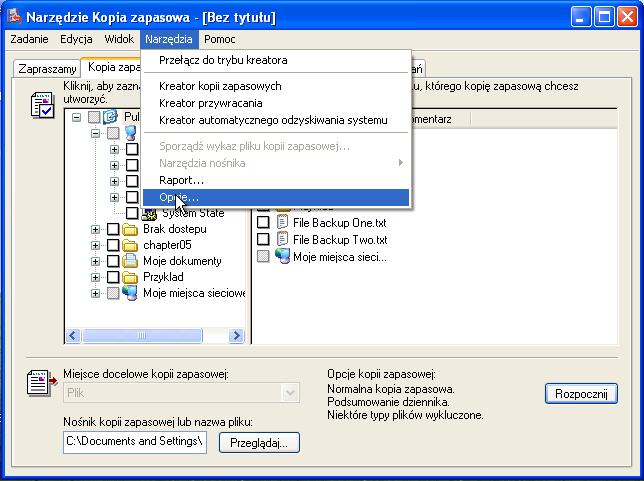Select the System State label in tree
The height and width of the screenshot is (481, 644).
coord(193,213)
